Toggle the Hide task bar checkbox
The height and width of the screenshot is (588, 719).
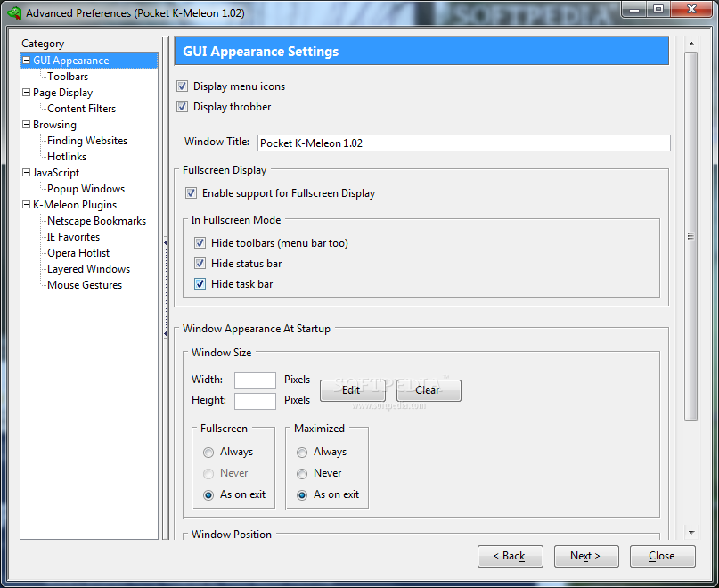click(x=200, y=284)
